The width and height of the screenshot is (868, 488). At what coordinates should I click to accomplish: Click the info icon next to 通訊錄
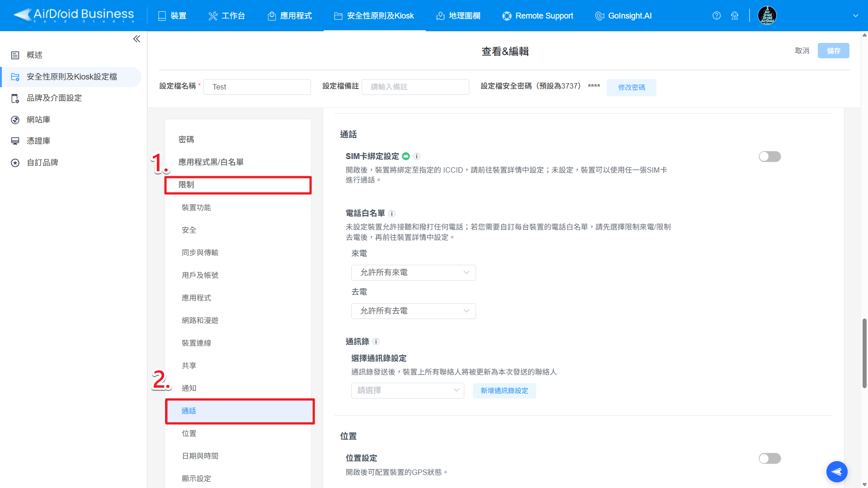coord(376,342)
